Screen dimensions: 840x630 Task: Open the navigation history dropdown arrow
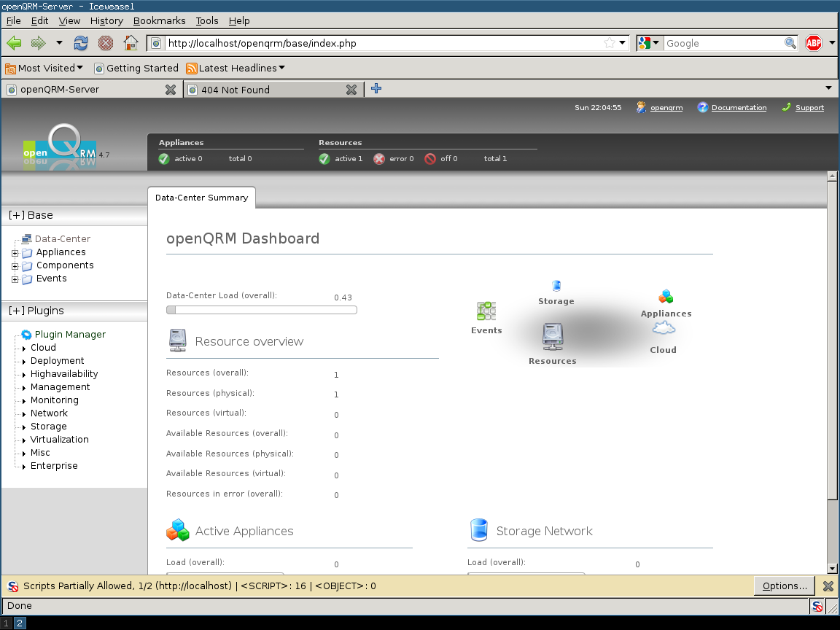click(60, 43)
